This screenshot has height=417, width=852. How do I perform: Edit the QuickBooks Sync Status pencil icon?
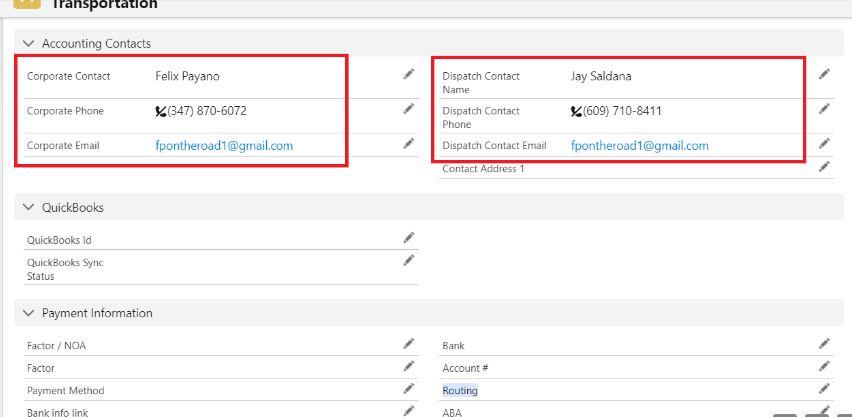[x=409, y=260]
